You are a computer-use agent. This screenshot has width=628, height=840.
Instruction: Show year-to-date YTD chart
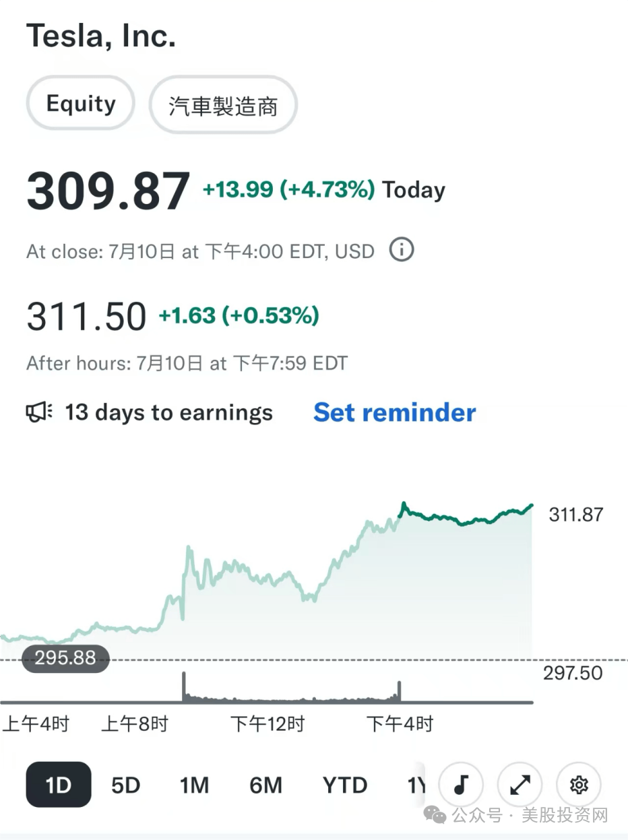pos(345,785)
